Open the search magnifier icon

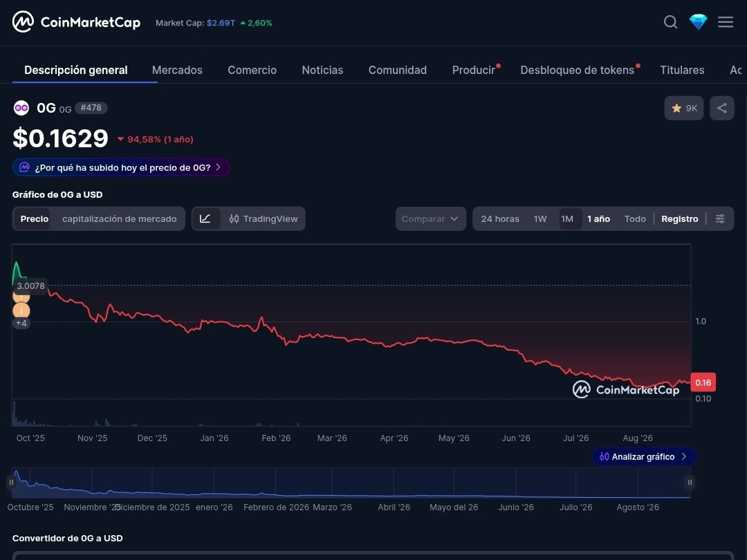tap(670, 22)
